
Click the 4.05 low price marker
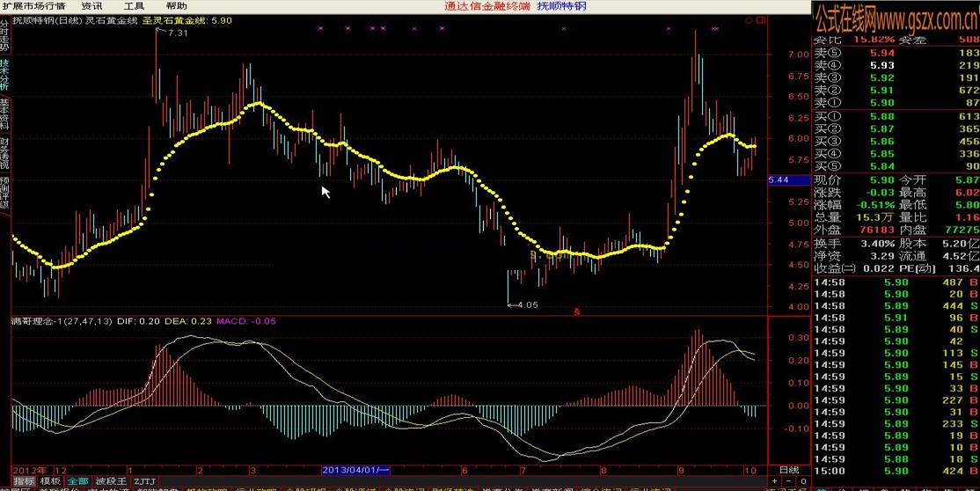click(527, 305)
